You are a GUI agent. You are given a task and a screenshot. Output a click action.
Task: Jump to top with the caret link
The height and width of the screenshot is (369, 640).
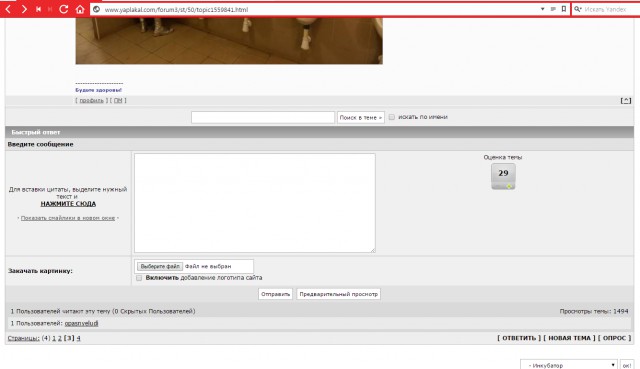626,100
